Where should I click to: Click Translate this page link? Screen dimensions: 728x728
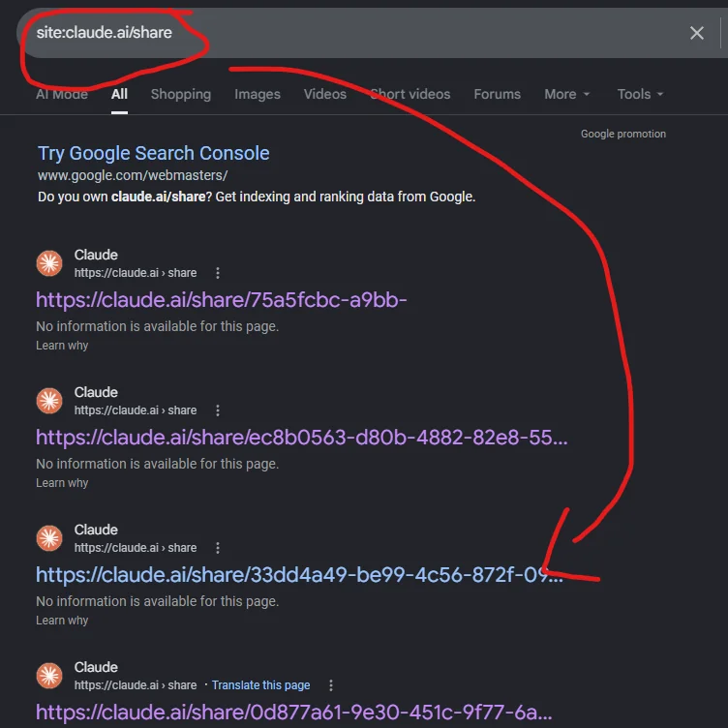(261, 685)
